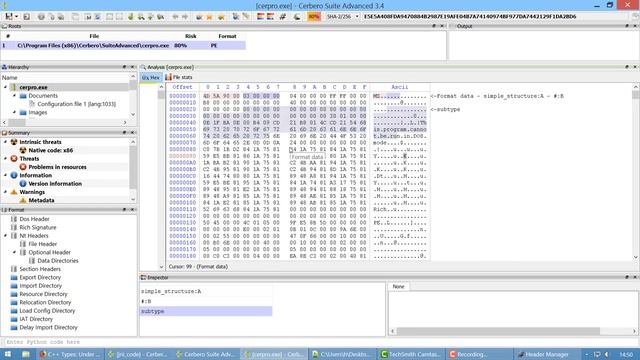The image size is (640, 360).
Task: Float the Inspector panel
Action: tap(627, 278)
